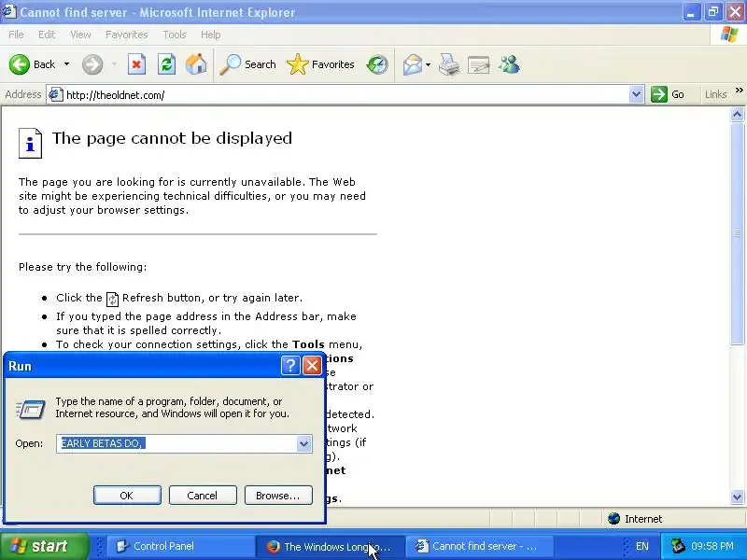Open History pane via clock icon

coord(377,64)
